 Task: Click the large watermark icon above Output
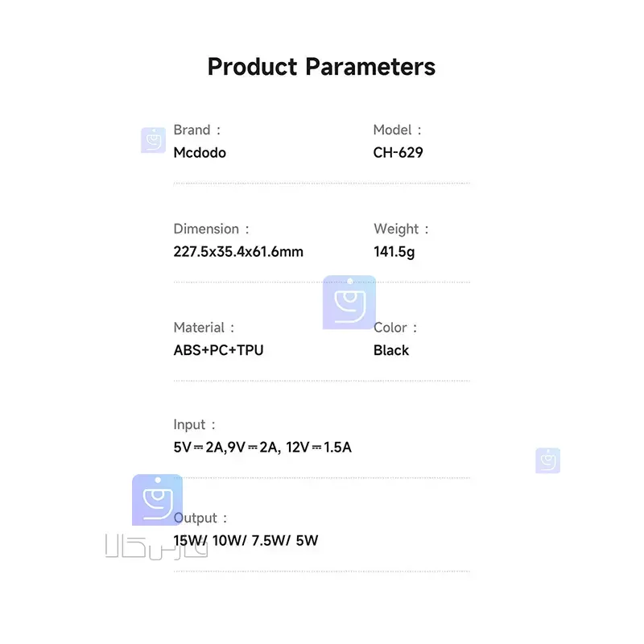pyautogui.click(x=157, y=500)
